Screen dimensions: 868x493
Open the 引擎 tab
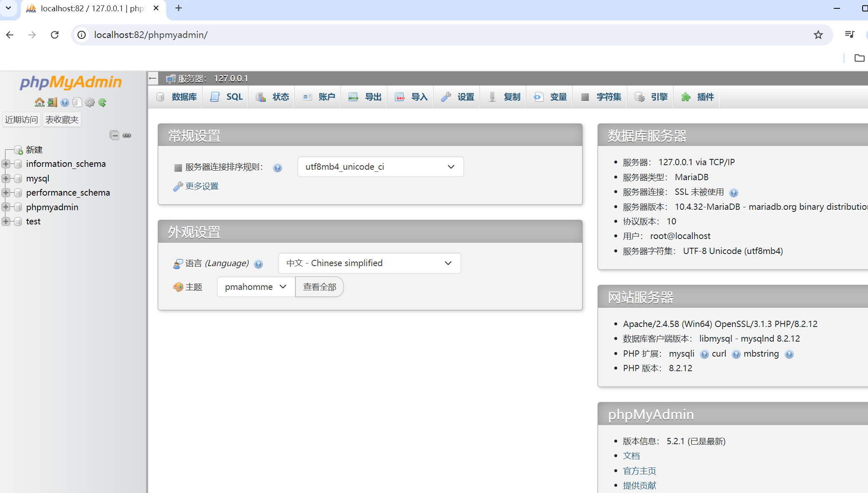tap(651, 97)
